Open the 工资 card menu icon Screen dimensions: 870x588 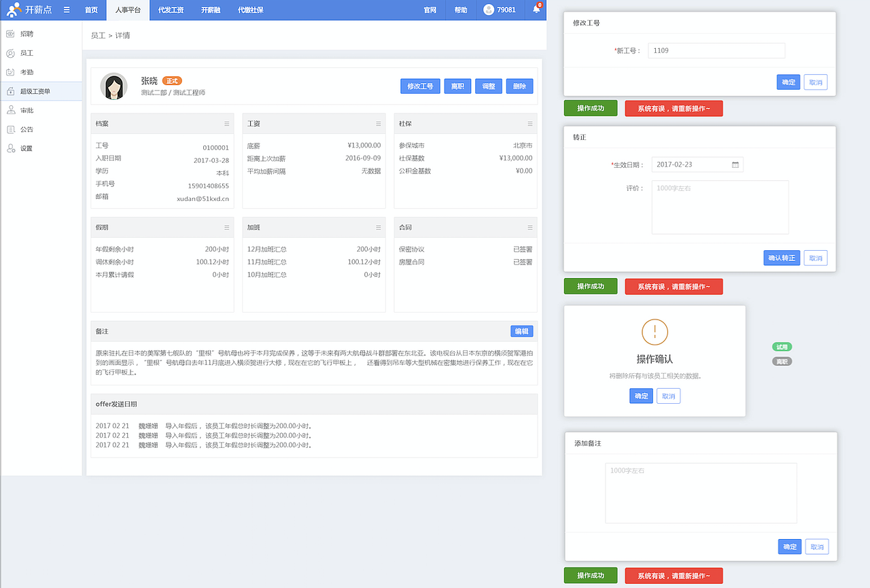379,124
